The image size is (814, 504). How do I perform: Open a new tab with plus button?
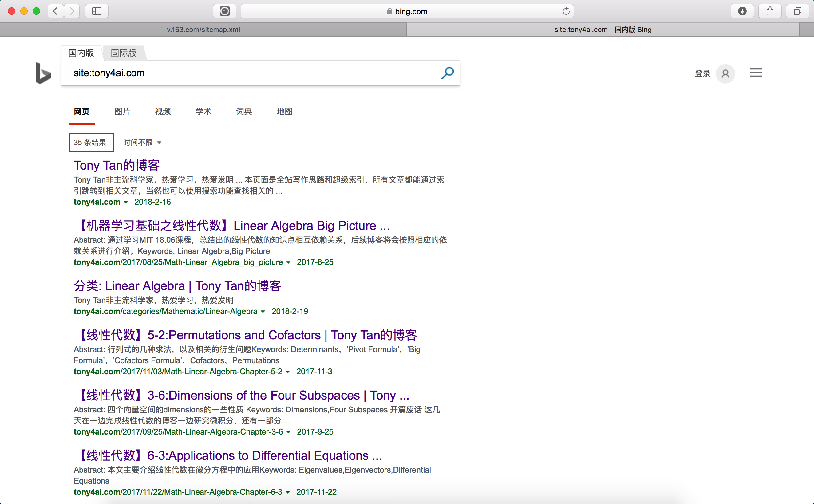[x=806, y=30]
